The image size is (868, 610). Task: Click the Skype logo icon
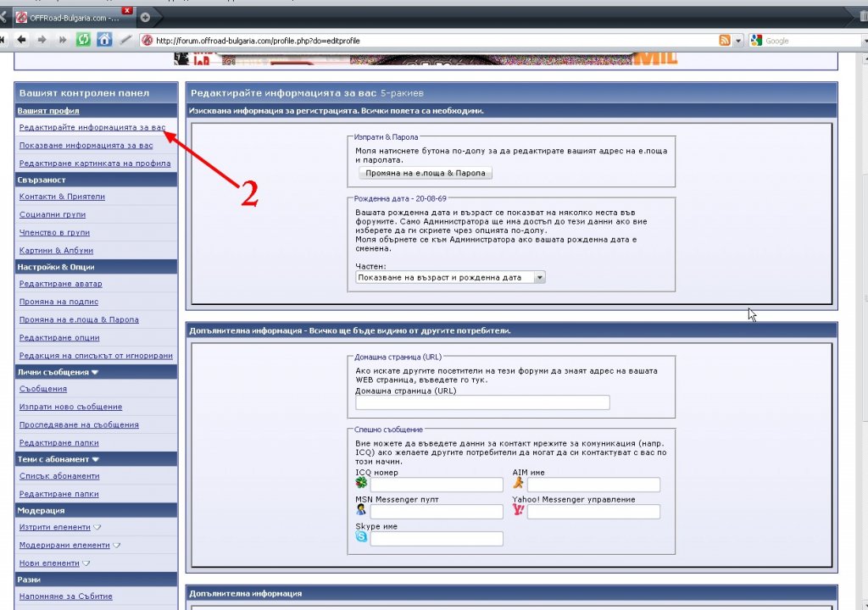pos(361,536)
